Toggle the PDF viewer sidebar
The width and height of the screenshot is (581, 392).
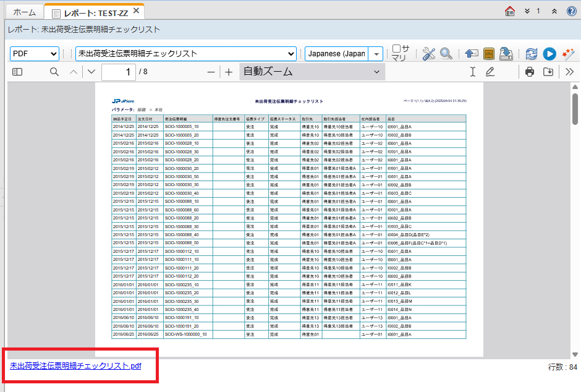click(x=17, y=72)
